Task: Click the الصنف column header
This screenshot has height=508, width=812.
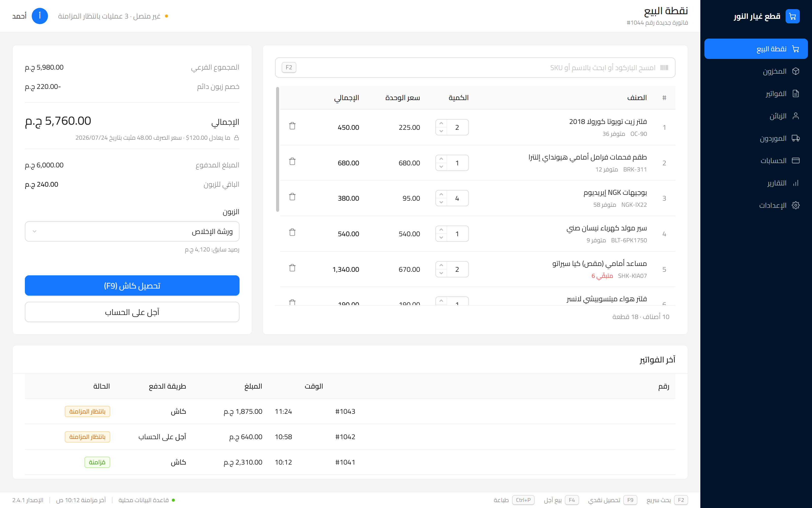Action: coord(637,98)
